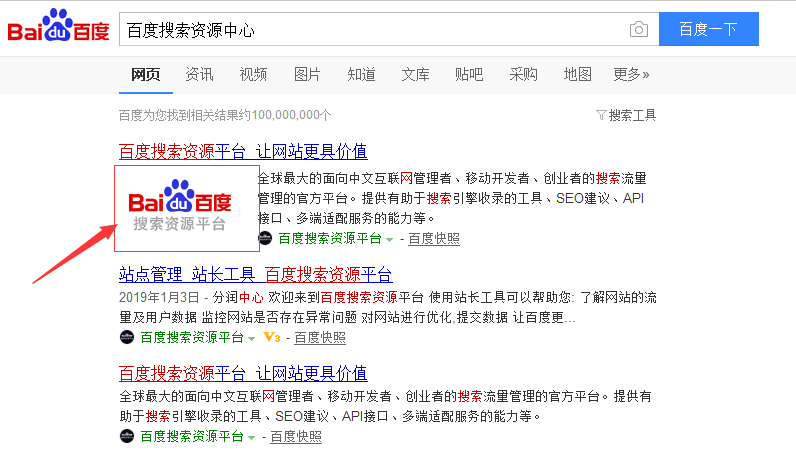Screen dimensions: 796x457
Task: Select the 贴吧 tab
Action: 469,74
